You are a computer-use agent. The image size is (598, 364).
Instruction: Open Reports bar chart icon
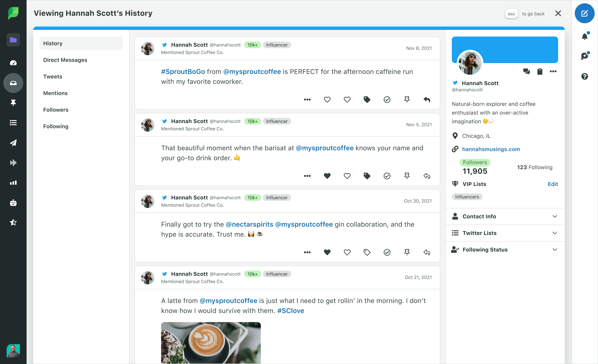pyautogui.click(x=13, y=183)
